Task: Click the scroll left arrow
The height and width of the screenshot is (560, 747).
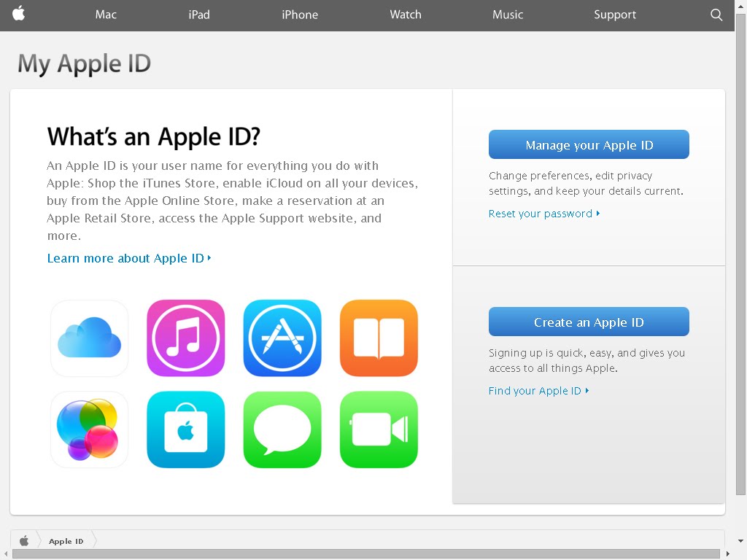Action: point(5,554)
